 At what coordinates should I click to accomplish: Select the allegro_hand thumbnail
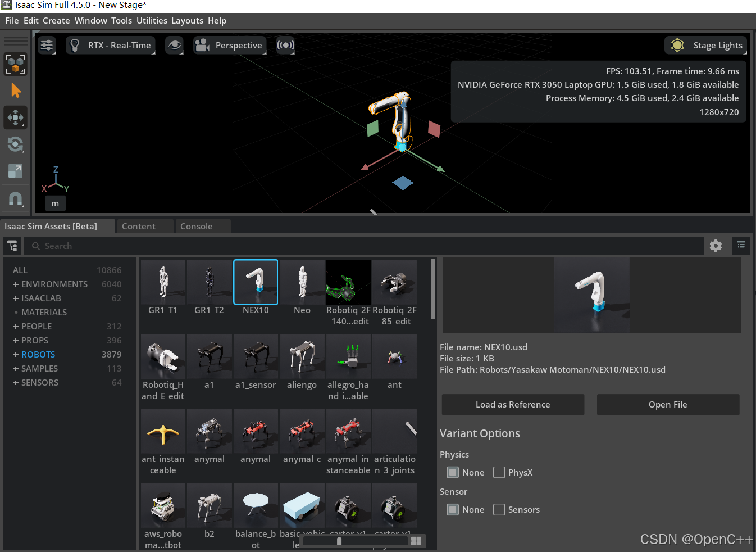click(348, 356)
